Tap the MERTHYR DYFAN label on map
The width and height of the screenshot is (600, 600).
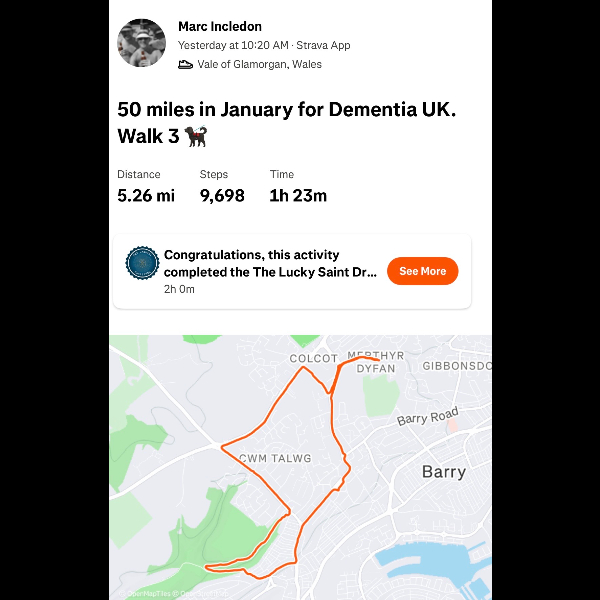coord(375,362)
